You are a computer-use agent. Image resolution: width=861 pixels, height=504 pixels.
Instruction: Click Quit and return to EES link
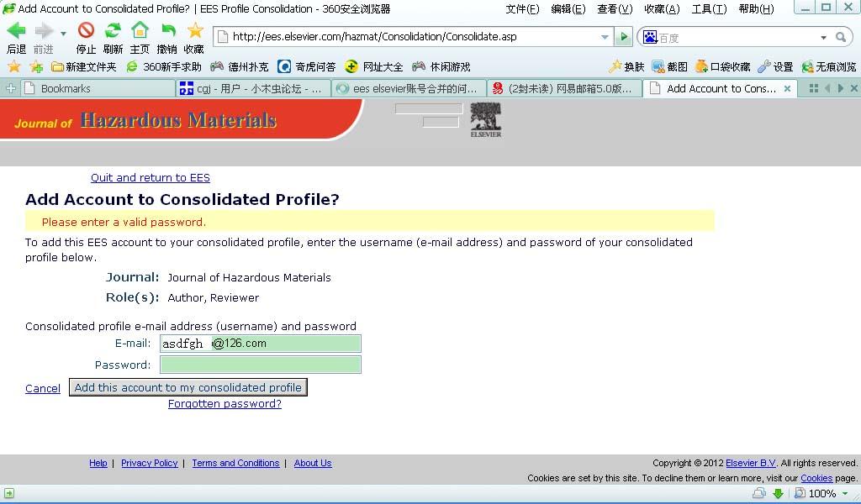[151, 178]
